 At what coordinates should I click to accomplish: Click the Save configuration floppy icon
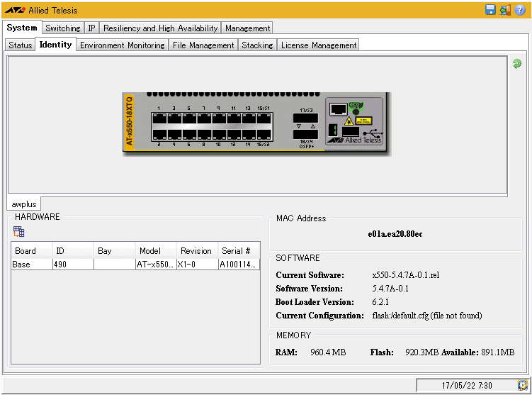(490, 10)
